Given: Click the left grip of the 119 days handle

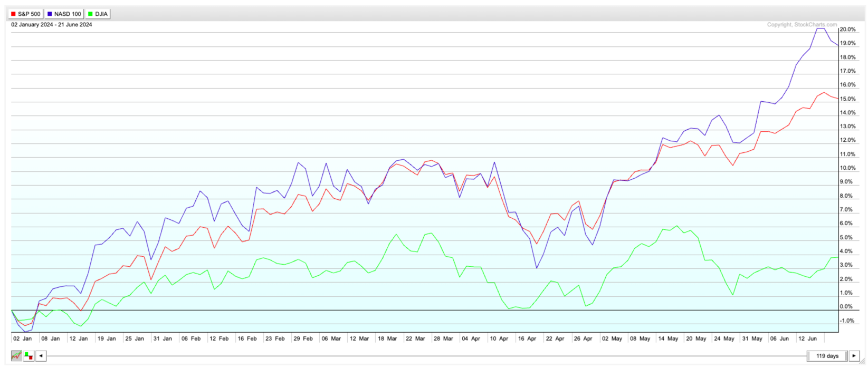Looking at the screenshot, I should point(809,356).
